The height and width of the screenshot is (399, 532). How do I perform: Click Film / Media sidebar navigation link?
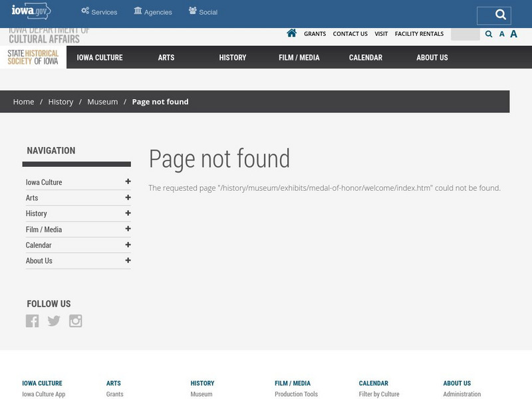[44, 229]
